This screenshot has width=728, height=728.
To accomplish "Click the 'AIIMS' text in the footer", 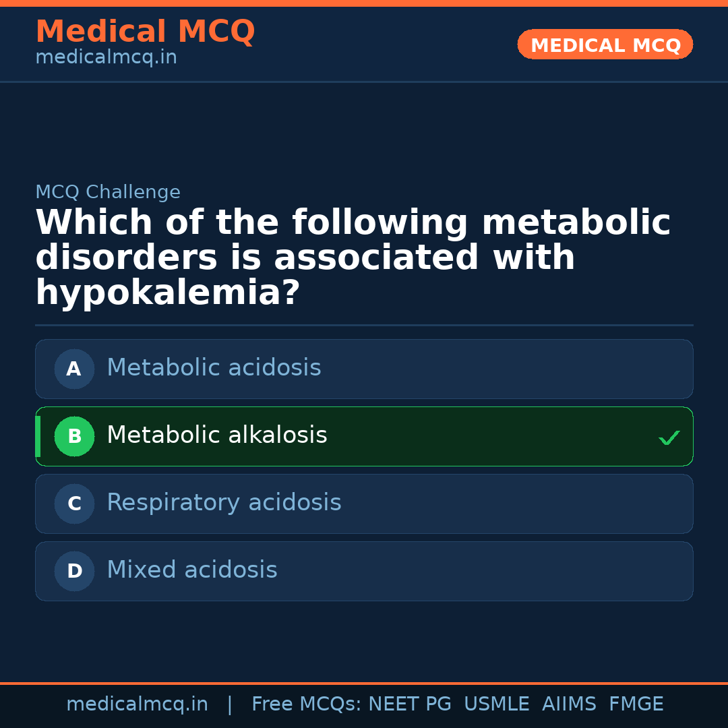I will point(570,703).
